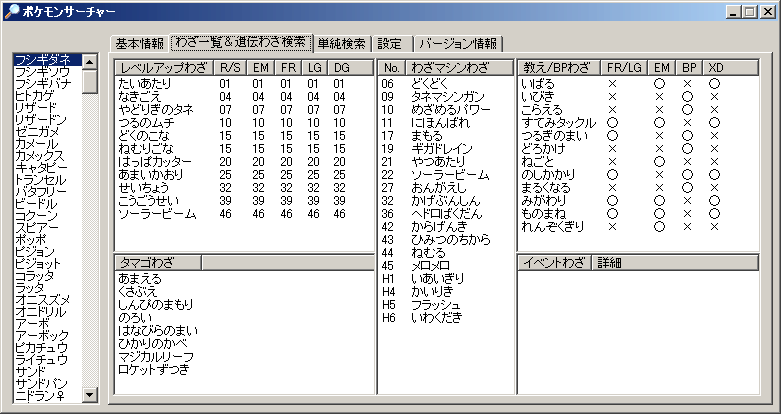Select いあいぎり in TM moves list
The image size is (781, 414).
pos(438,278)
